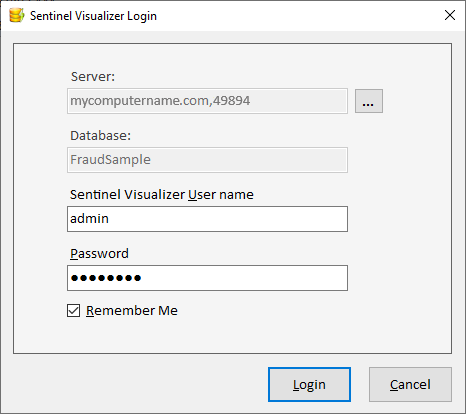Open server browse ellipsis button
The height and width of the screenshot is (414, 466).
pos(369,101)
